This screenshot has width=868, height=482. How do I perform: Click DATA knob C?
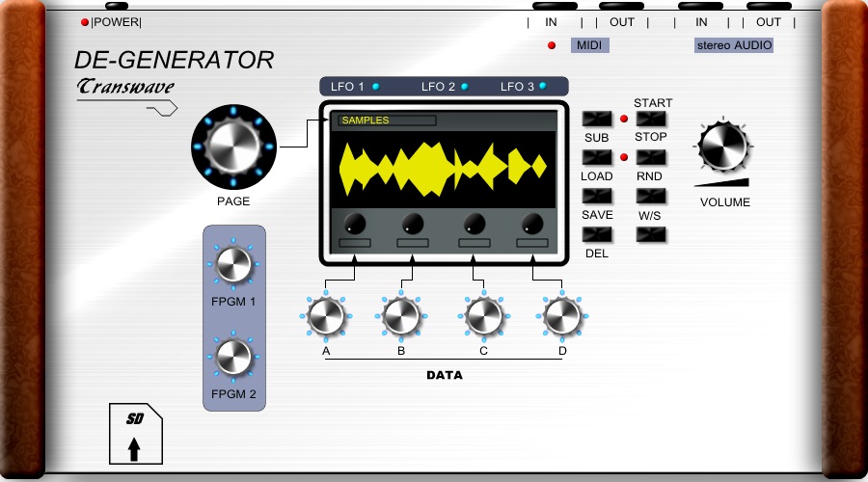pos(483,315)
